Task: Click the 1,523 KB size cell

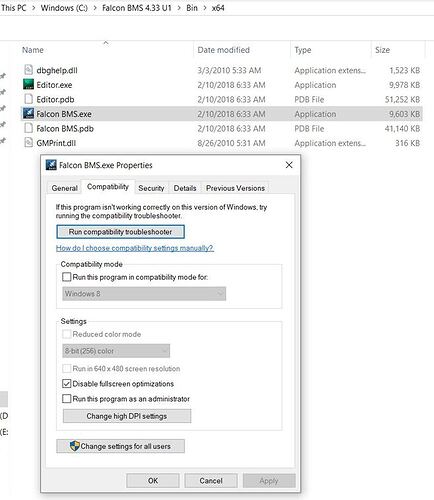Action: click(404, 70)
